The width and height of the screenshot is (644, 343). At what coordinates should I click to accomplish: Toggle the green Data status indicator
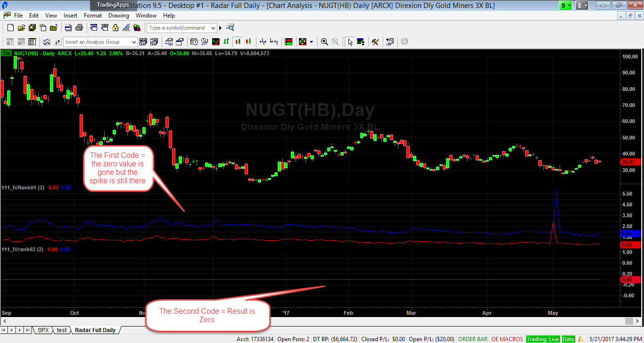click(568, 339)
